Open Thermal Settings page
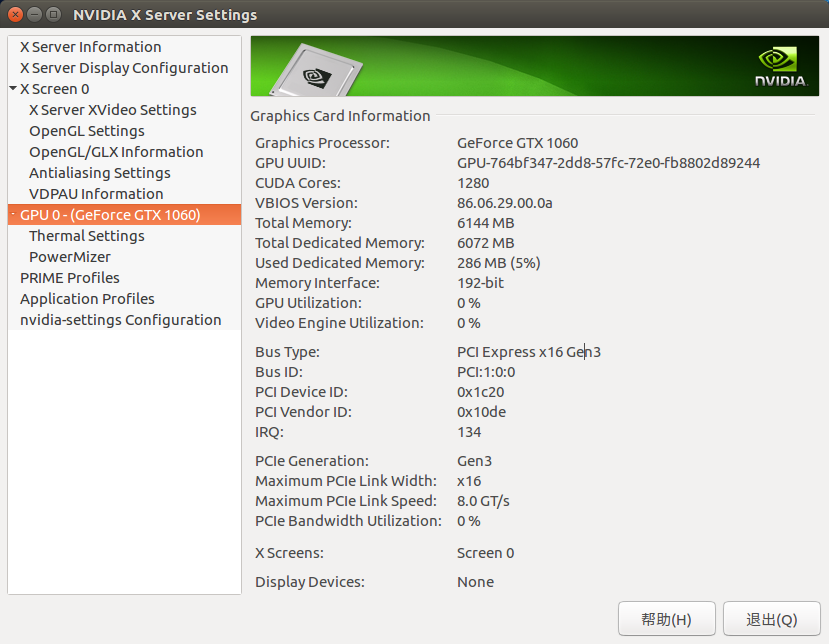 [87, 236]
